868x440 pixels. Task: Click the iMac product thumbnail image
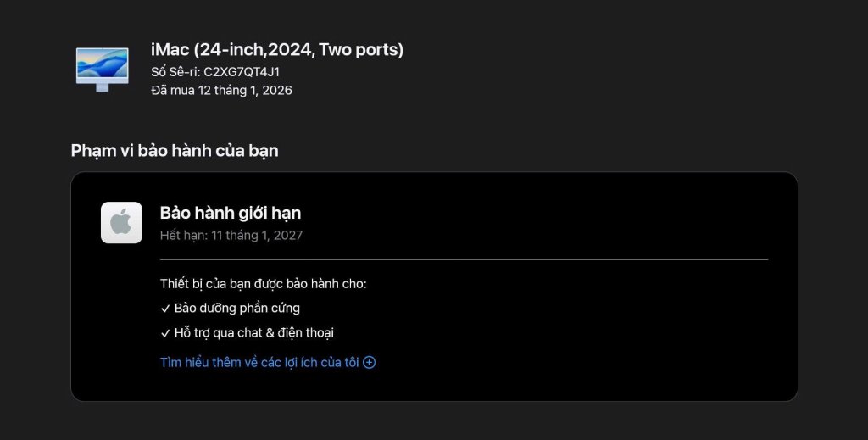103,70
